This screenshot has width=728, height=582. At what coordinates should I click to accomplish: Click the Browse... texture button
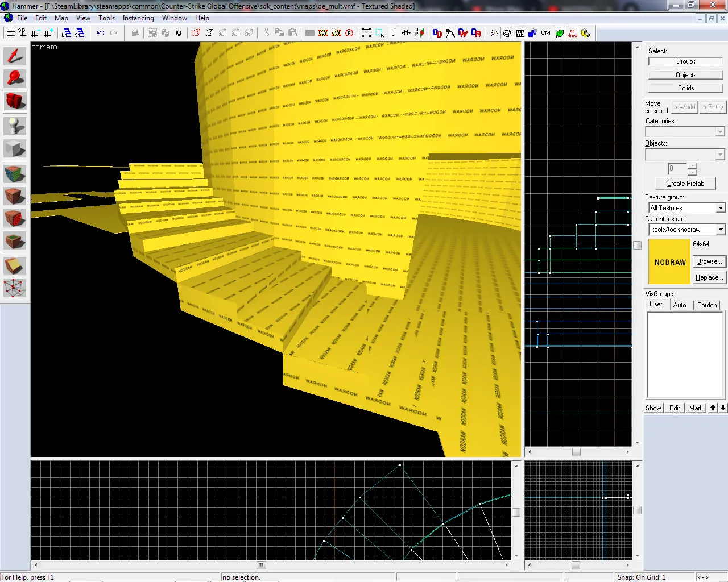709,261
